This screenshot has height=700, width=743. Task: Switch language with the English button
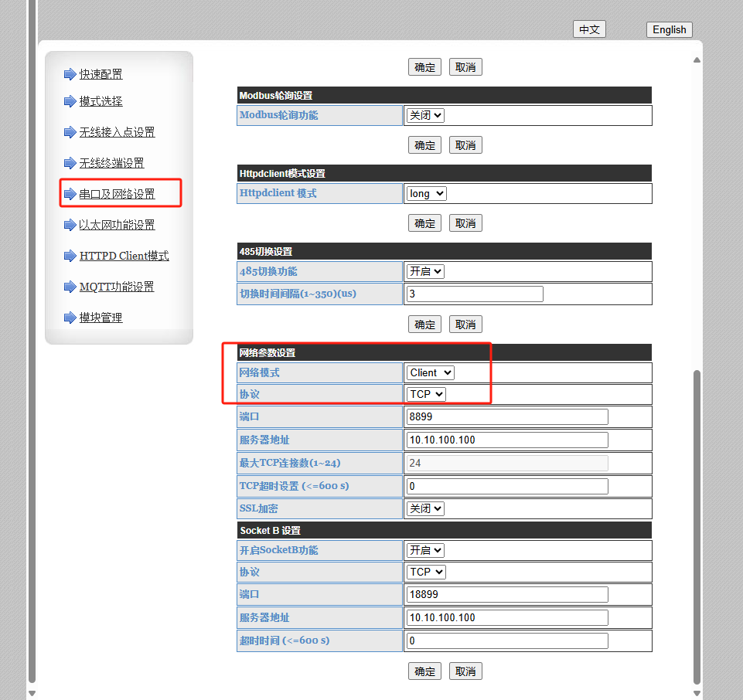[x=669, y=29]
